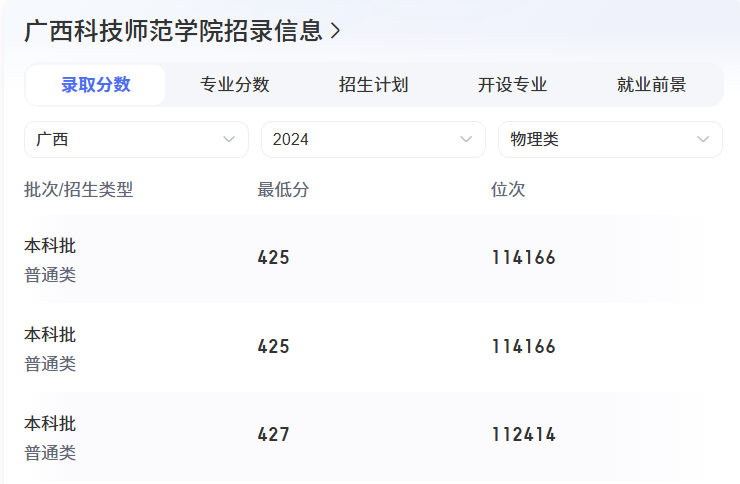Switch to 录取分数 tab
The width and height of the screenshot is (740, 484).
click(x=95, y=85)
